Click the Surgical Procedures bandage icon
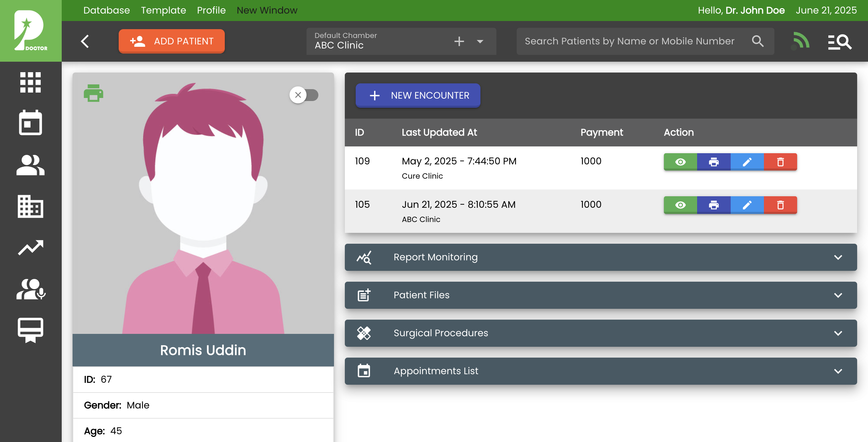The height and width of the screenshot is (442, 868). point(364,333)
